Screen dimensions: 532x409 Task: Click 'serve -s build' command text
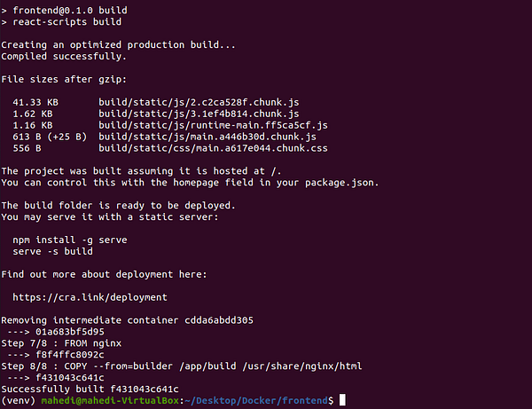[x=52, y=251]
